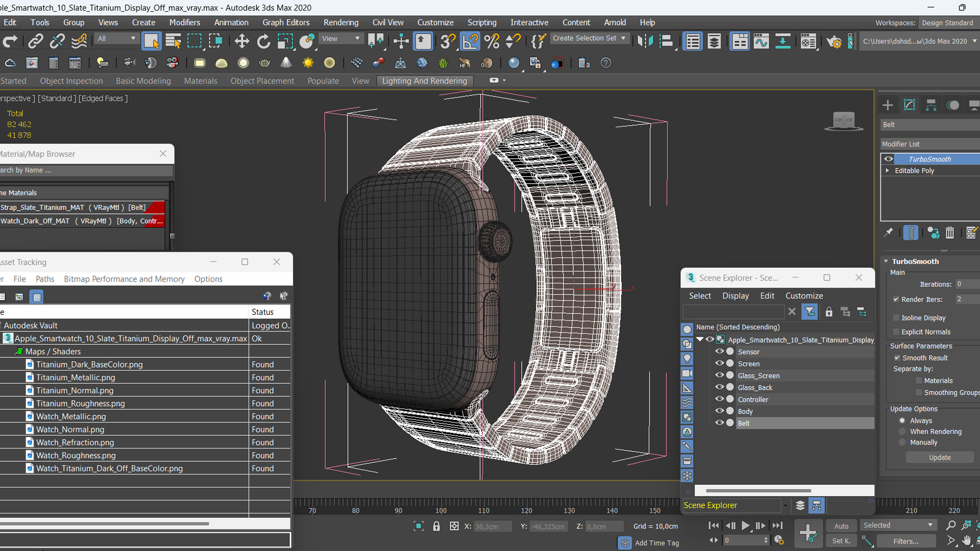This screenshot has width=980, height=551.
Task: Click the Asset Tracking horizontal scrollbar
Action: pyautogui.click(x=105, y=523)
